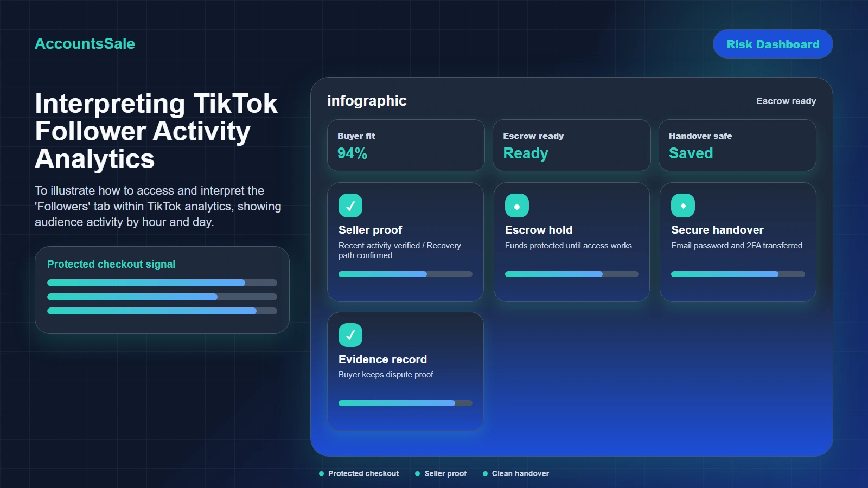Click the 'Clean handover' legend label
868x488 pixels.
(520, 474)
